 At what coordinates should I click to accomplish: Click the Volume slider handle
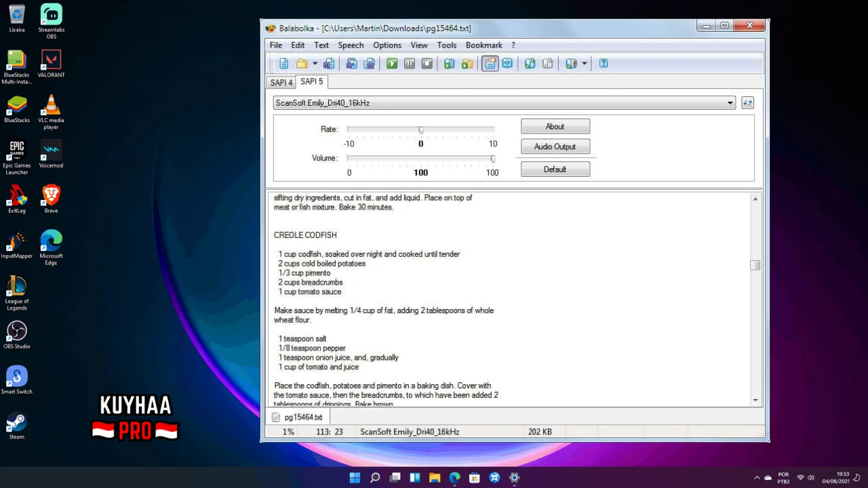[x=493, y=159]
